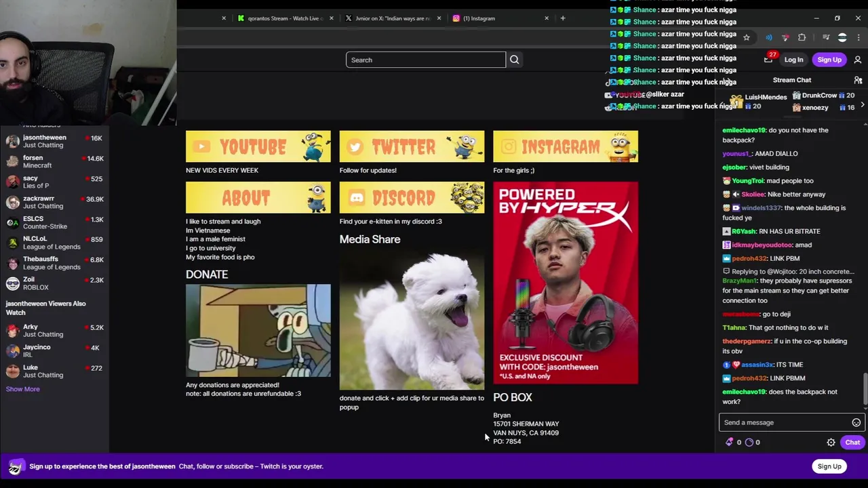Click the Twitch logo in bottom banner
This screenshot has width=868, height=488.
pos(16,466)
